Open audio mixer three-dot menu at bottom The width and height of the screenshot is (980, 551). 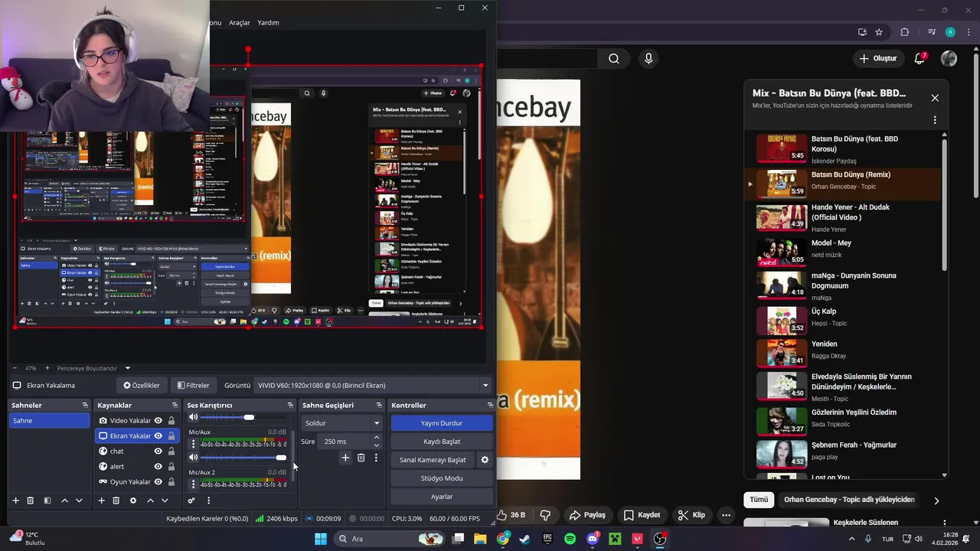click(x=208, y=500)
